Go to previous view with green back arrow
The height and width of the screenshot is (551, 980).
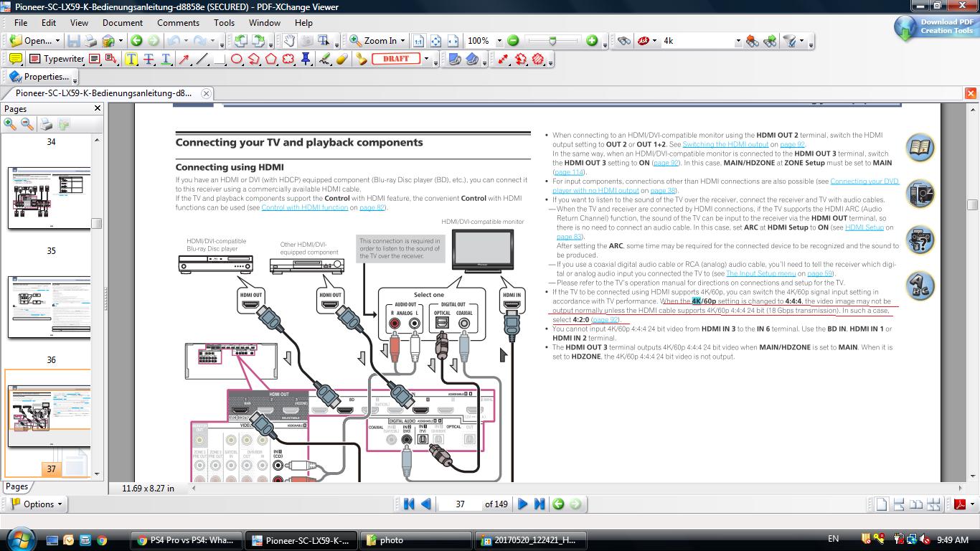(x=136, y=41)
